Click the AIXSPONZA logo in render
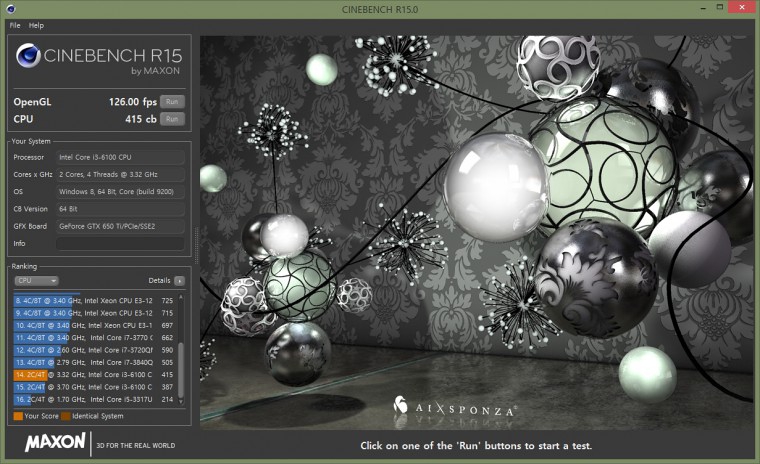Screen dimensions: 760x464 point(454,407)
